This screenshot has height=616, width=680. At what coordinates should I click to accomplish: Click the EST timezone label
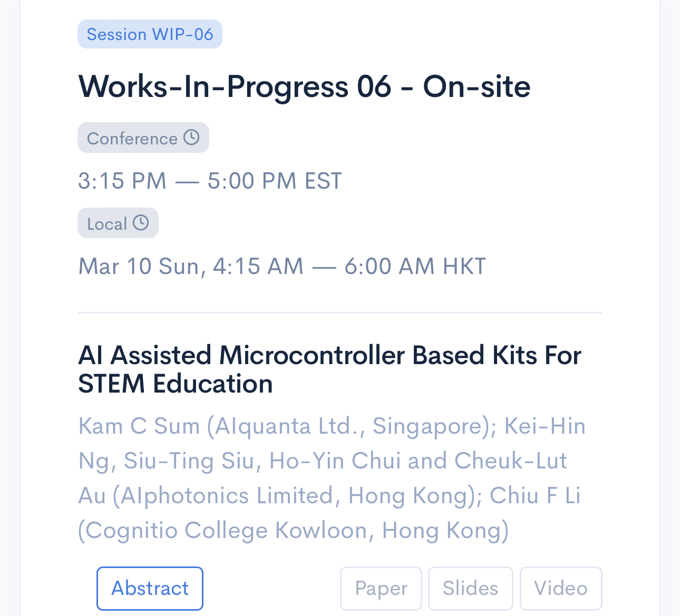pyautogui.click(x=324, y=181)
